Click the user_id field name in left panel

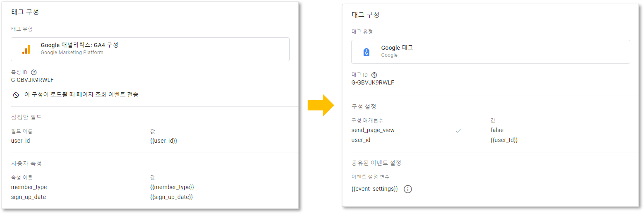click(20, 141)
